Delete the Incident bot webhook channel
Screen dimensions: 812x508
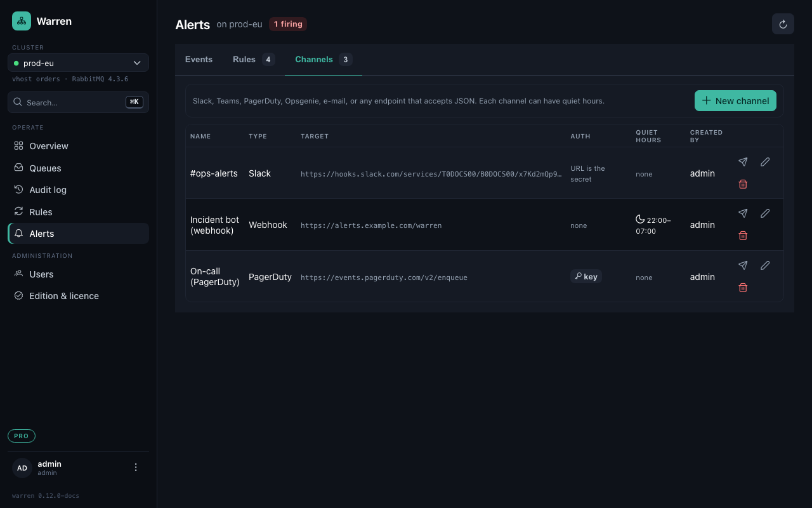coord(743,236)
